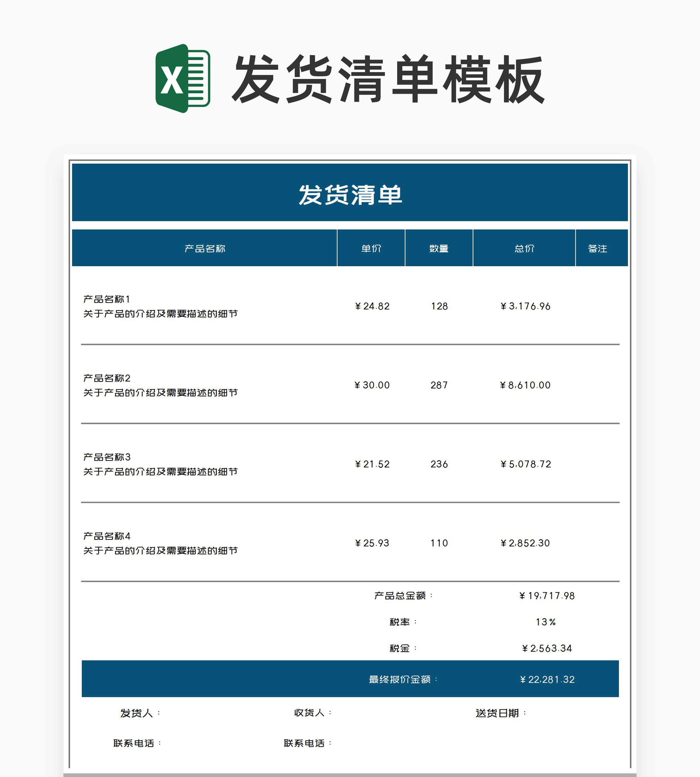
Task: Click the 13% tax rate value
Action: pyautogui.click(x=545, y=622)
